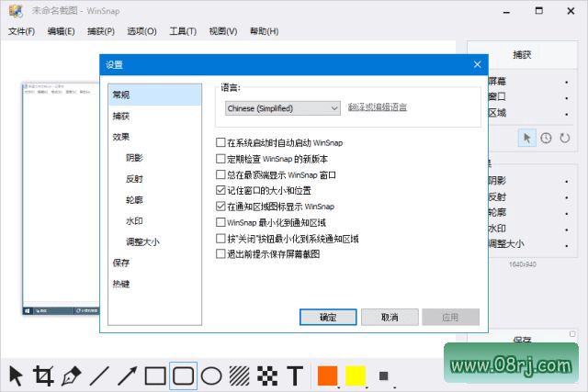This screenshot has height=392, width=588.
Task: Close the 设置 dialog with X
Action: point(478,64)
